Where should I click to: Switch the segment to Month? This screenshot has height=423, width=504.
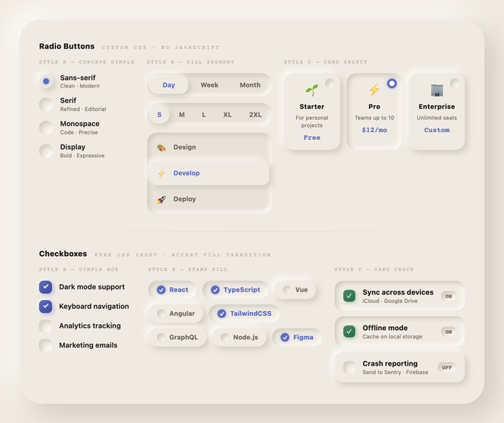coord(250,85)
